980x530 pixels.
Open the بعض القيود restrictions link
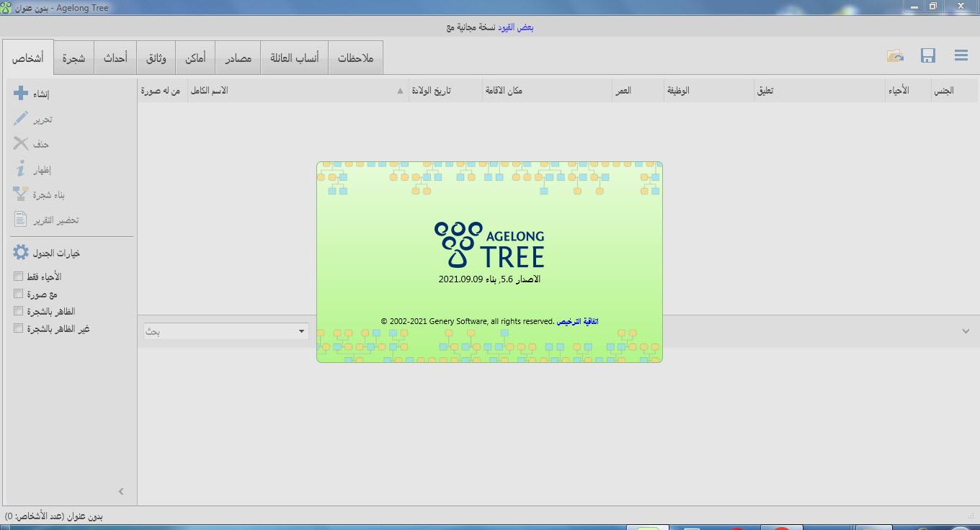coord(516,27)
